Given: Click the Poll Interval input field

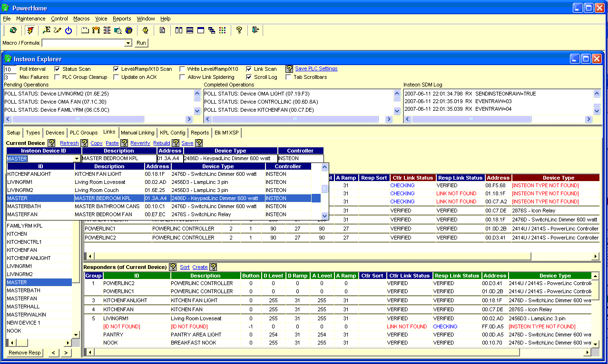Looking at the screenshot, I should [10, 69].
